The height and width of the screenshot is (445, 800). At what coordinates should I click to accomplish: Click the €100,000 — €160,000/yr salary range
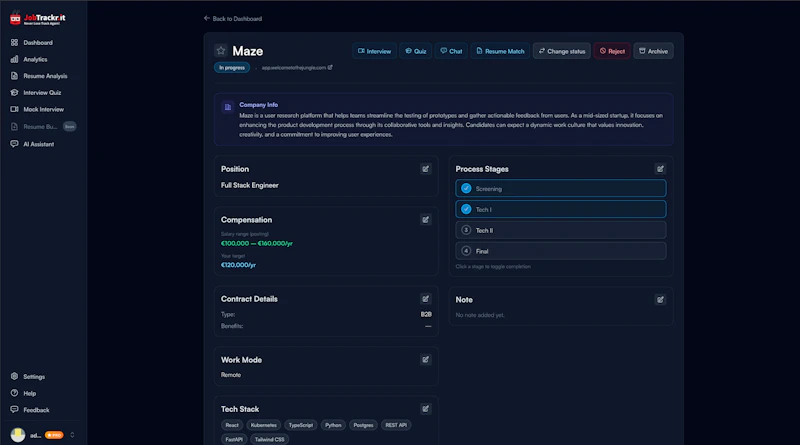pos(257,243)
